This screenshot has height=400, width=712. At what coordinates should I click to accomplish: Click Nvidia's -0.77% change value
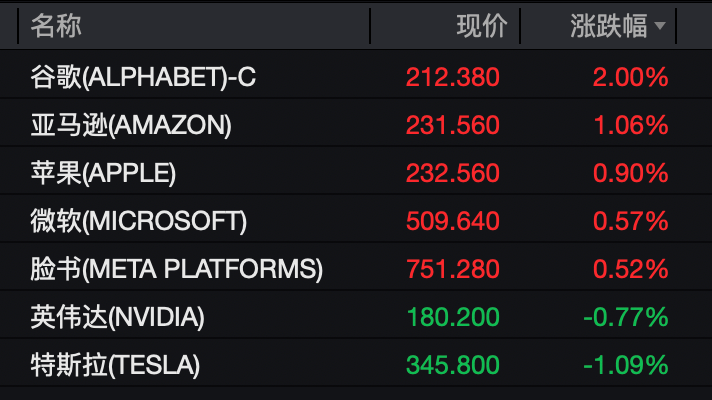[626, 317]
